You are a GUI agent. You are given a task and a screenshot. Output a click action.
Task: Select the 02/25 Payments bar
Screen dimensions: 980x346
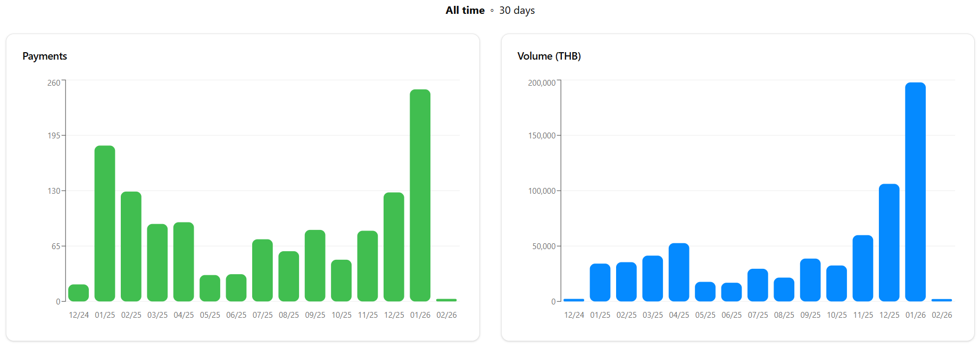(x=131, y=246)
